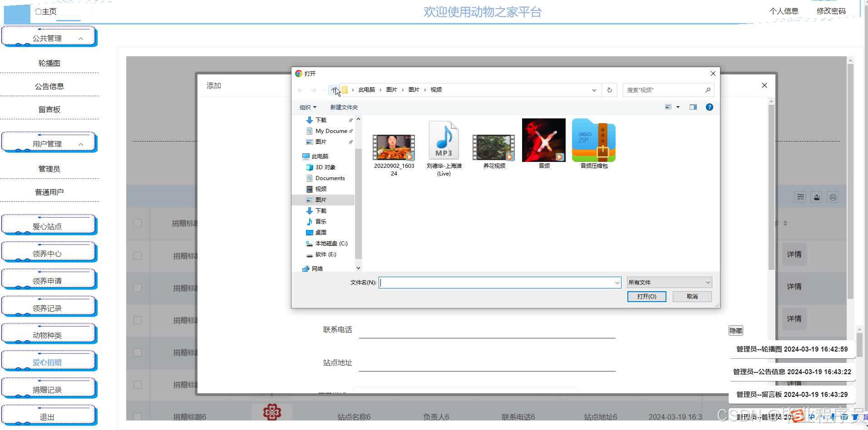Viewport: 868px width, 430px height.
Task: Click the up-one-level arrow in the Open dialog
Action: coord(334,90)
